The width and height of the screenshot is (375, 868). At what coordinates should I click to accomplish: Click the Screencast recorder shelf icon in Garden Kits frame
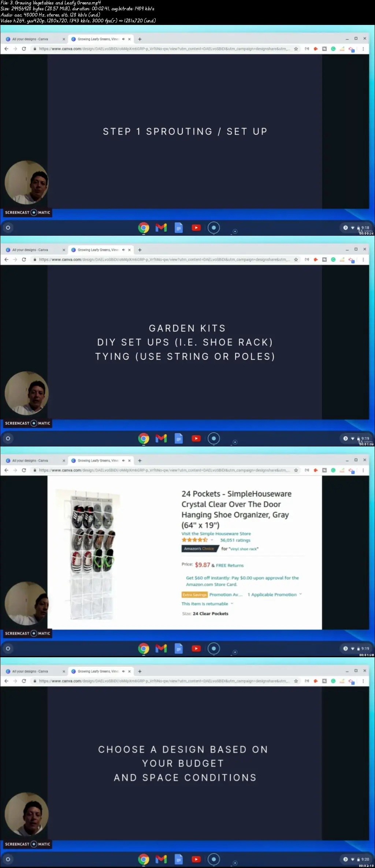tap(214, 438)
